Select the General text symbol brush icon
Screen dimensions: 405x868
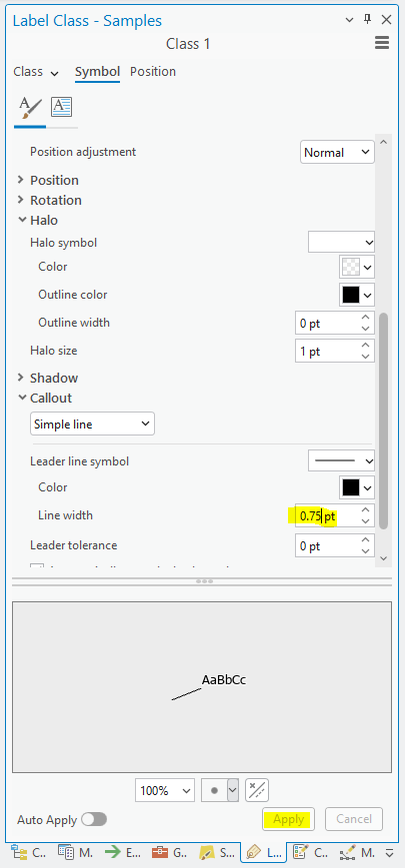(x=29, y=108)
